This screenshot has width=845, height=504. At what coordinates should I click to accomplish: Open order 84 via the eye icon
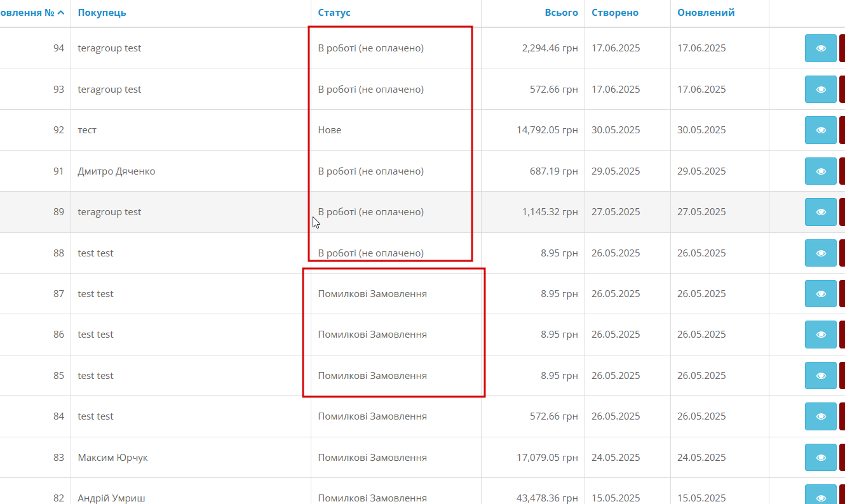pos(821,416)
